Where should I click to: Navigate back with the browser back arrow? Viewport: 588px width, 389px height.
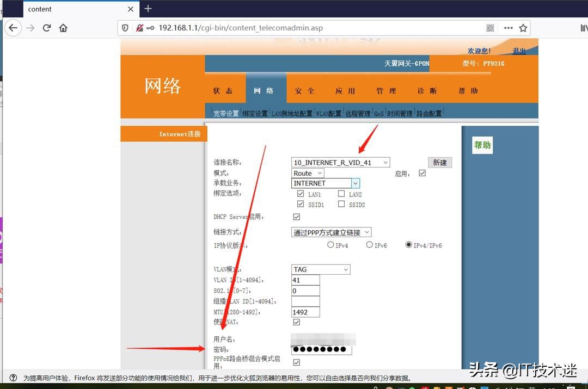[13, 28]
